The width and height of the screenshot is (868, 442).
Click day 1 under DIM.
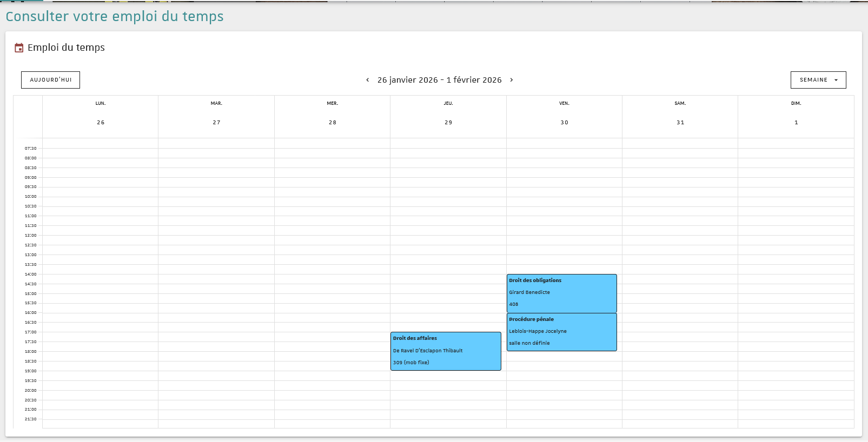[x=796, y=123]
